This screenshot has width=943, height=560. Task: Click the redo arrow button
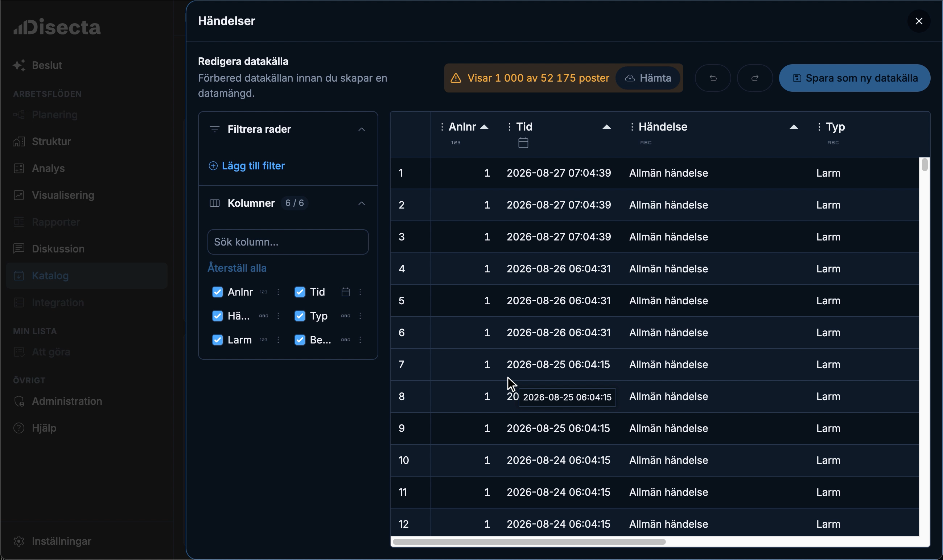coord(755,78)
